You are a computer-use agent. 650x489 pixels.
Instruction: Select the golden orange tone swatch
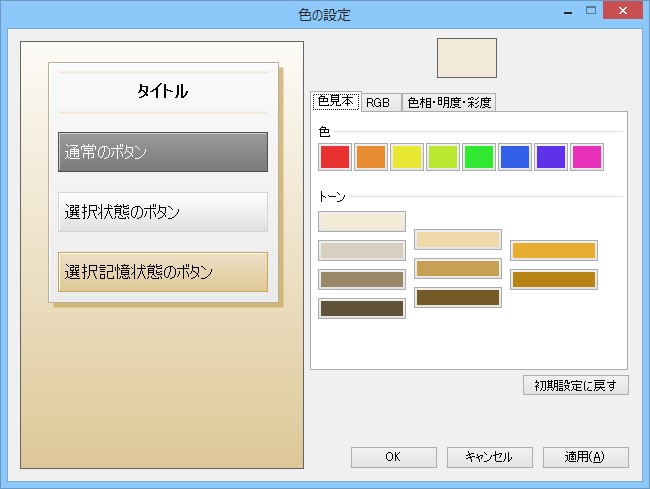[x=554, y=250]
